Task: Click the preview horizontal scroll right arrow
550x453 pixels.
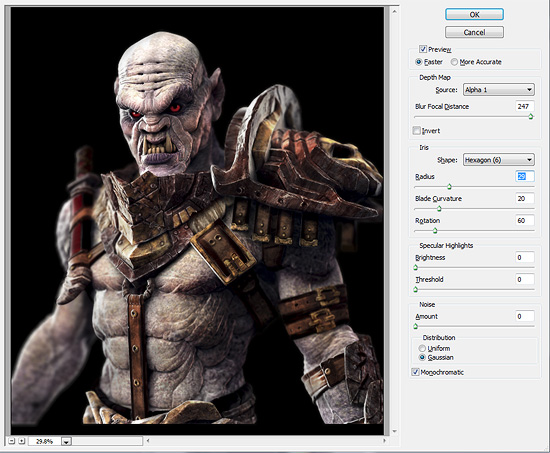Action: point(384,440)
